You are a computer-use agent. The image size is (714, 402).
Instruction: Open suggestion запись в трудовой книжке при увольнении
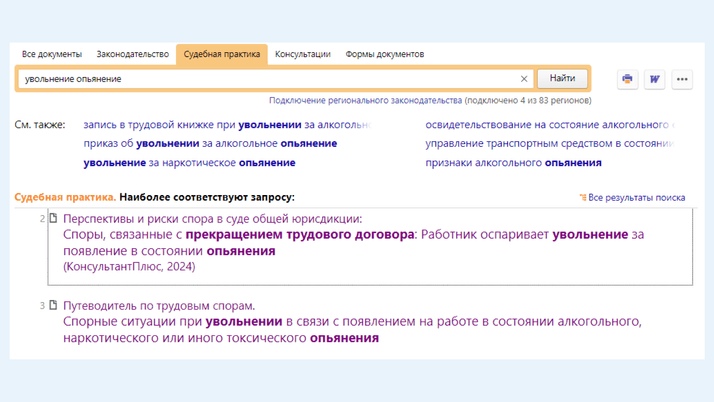pyautogui.click(x=227, y=125)
